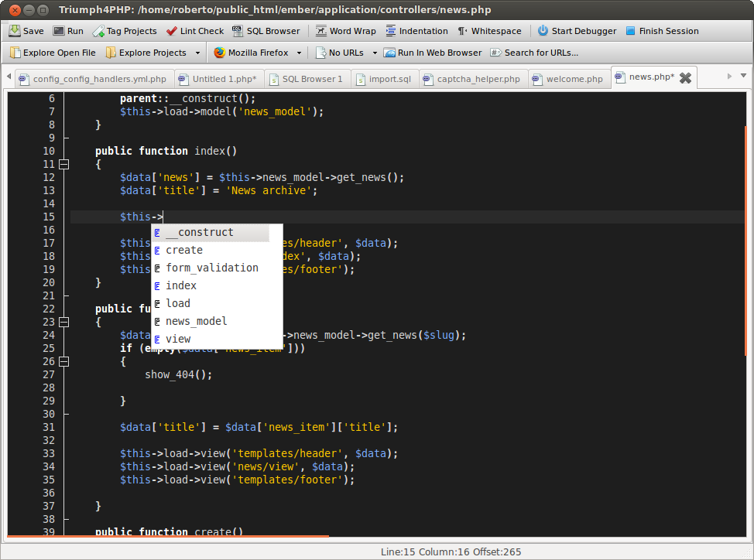Viewport: 754px width, 560px height.
Task: Click the Tag Projects button label
Action: coord(132,31)
